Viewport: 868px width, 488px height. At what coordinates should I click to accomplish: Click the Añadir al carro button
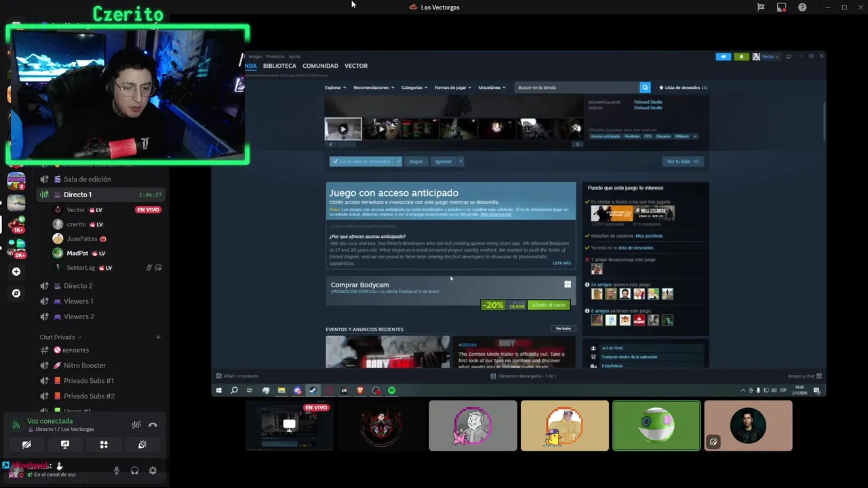point(549,305)
